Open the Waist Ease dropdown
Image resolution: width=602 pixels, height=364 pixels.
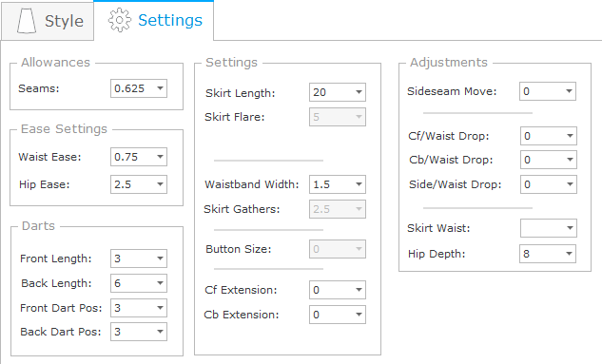point(139,157)
